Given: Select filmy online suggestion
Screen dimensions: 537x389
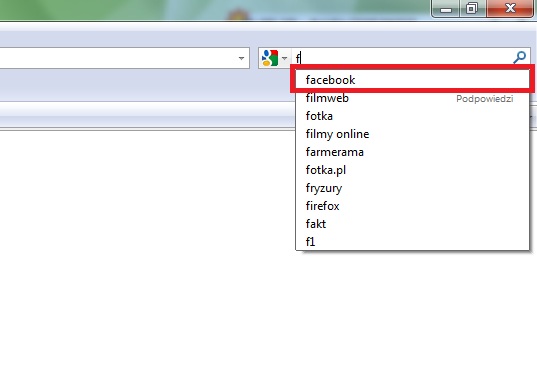Looking at the screenshot, I should (412, 134).
